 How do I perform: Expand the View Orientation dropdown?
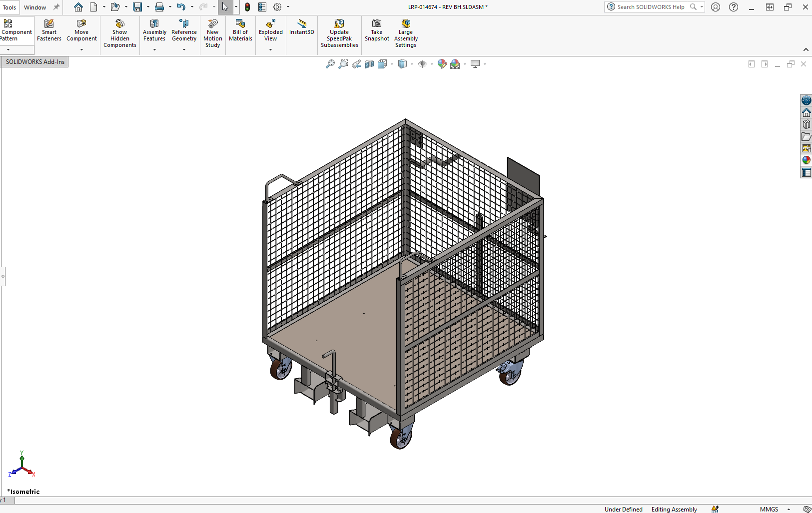[x=391, y=64]
